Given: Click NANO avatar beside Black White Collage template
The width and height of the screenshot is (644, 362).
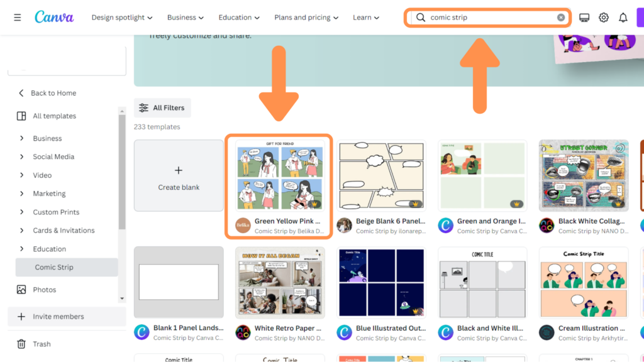Looking at the screenshot, I should tap(547, 226).
